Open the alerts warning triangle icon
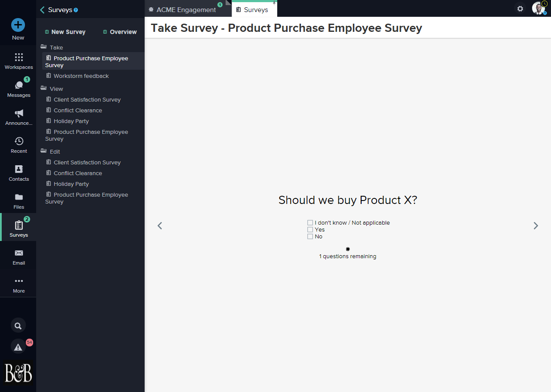This screenshot has width=551, height=392. tap(18, 347)
